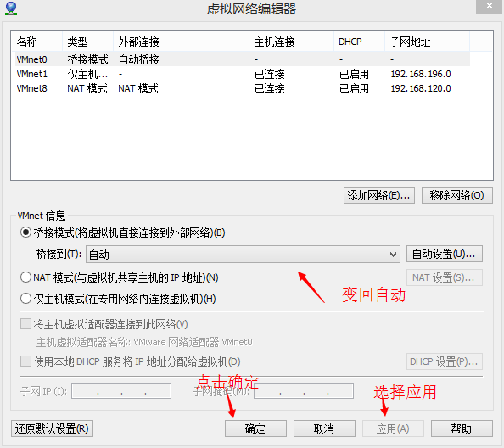The width and height of the screenshot is (504, 448).
Task: Click subnet address 192.168.120.0
Action: point(421,88)
